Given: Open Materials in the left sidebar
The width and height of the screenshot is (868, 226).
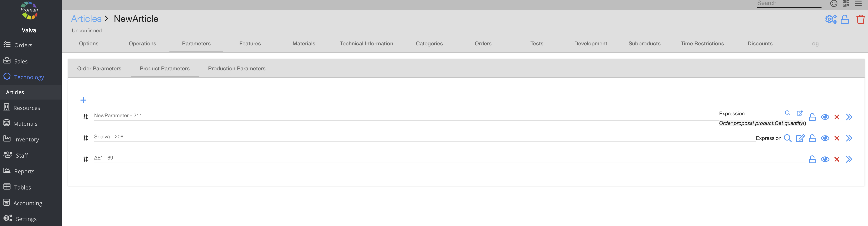Looking at the screenshot, I should click(25, 124).
